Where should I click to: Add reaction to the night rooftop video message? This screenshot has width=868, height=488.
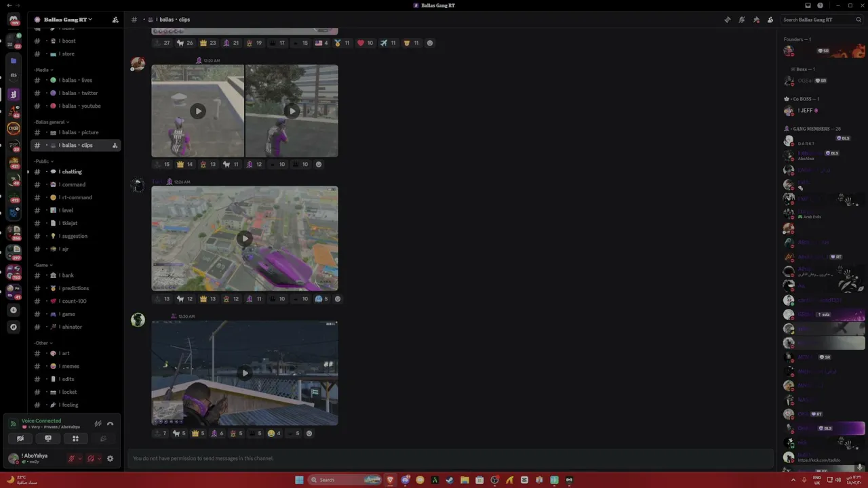tap(309, 433)
